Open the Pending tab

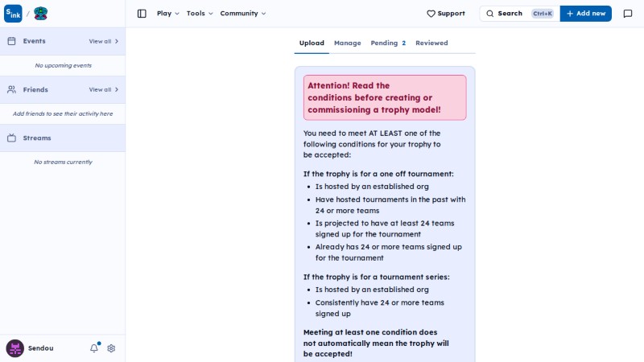pos(388,43)
